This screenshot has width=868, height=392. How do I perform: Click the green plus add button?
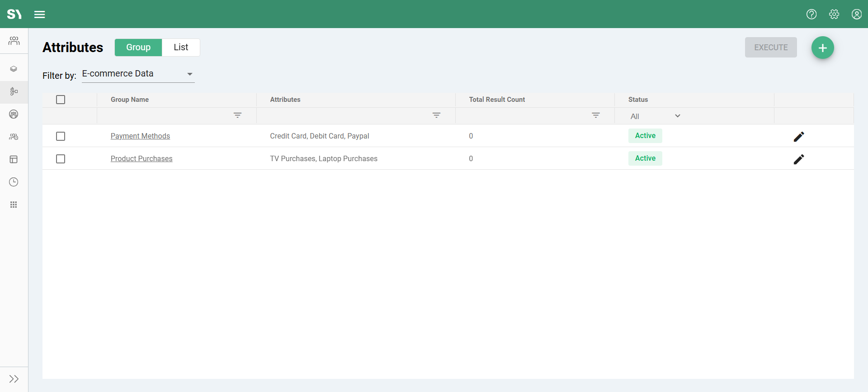pyautogui.click(x=822, y=48)
